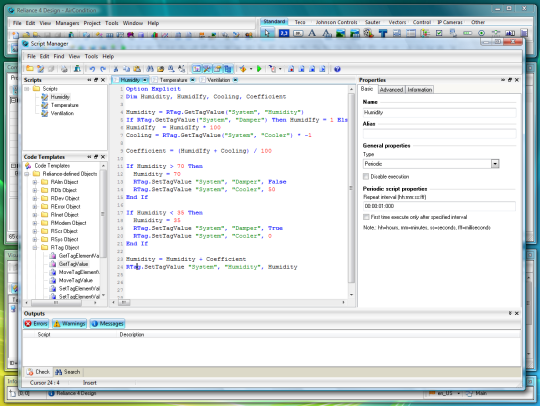
Task: Click the cut scissors icon
Action: pyautogui.click(x=116, y=69)
